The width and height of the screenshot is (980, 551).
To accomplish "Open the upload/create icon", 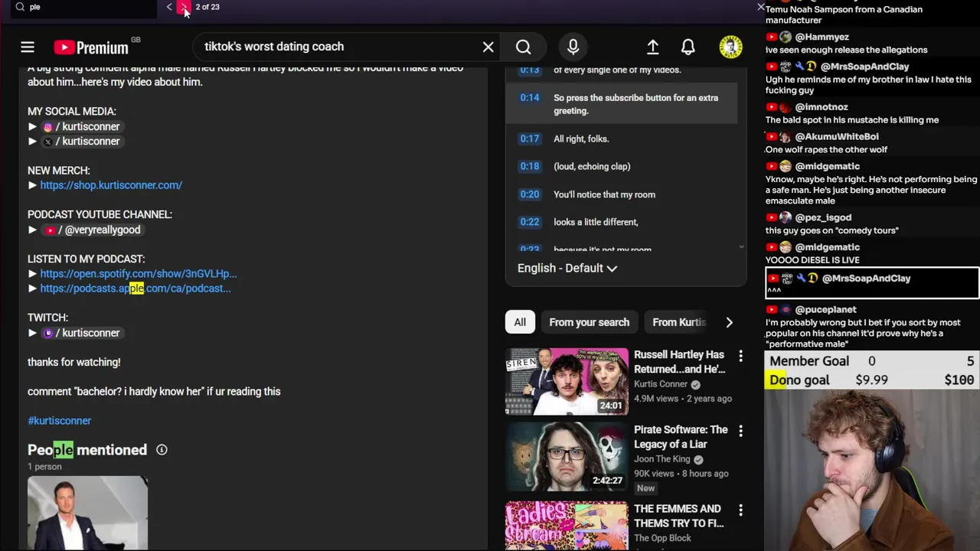I will (653, 47).
